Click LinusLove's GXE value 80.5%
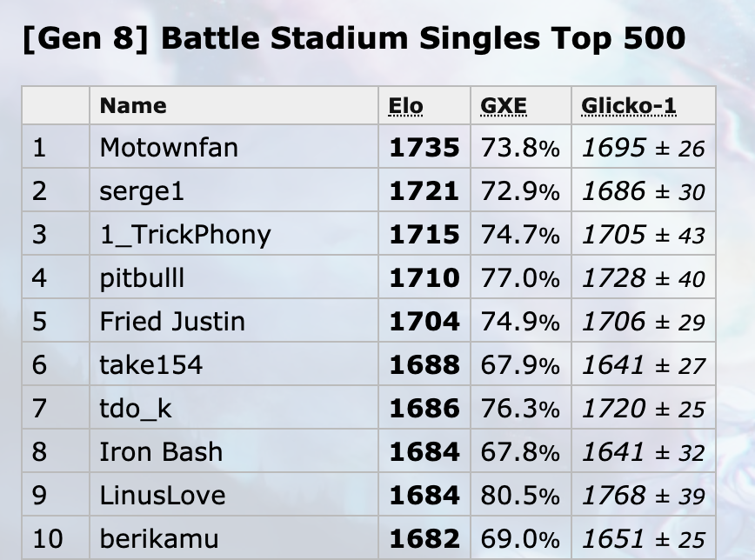 pyautogui.click(x=520, y=496)
